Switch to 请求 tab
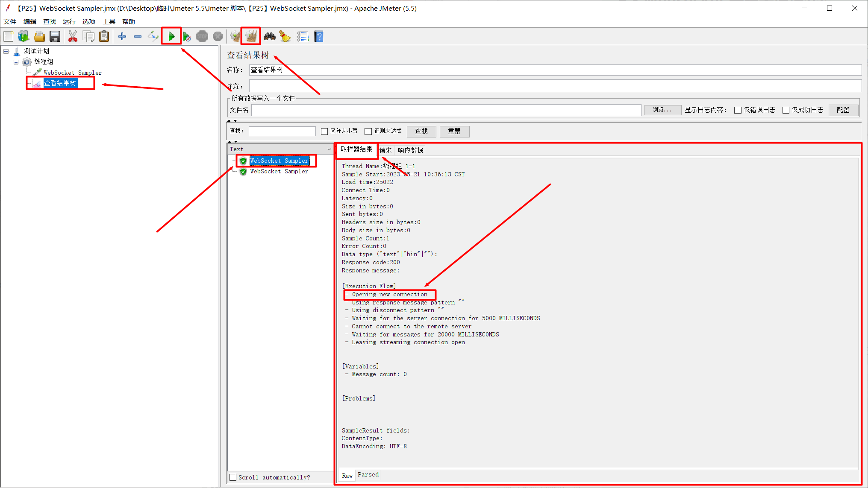 pos(385,150)
